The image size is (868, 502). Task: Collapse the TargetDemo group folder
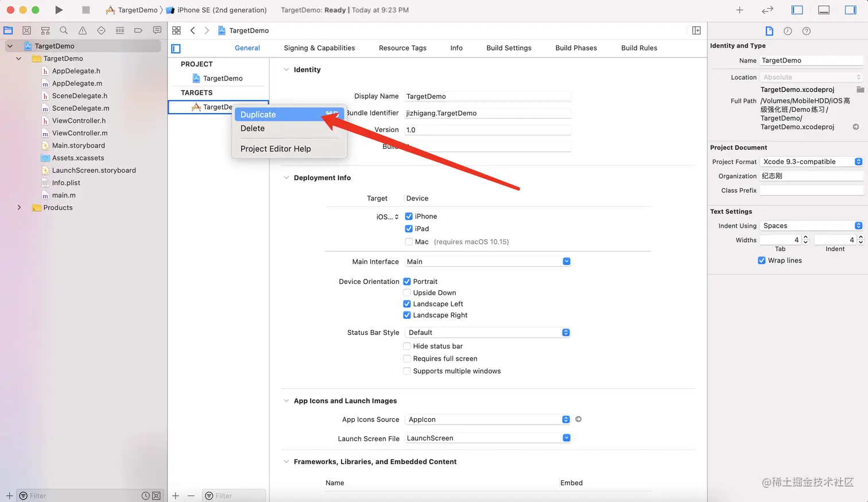coord(19,59)
